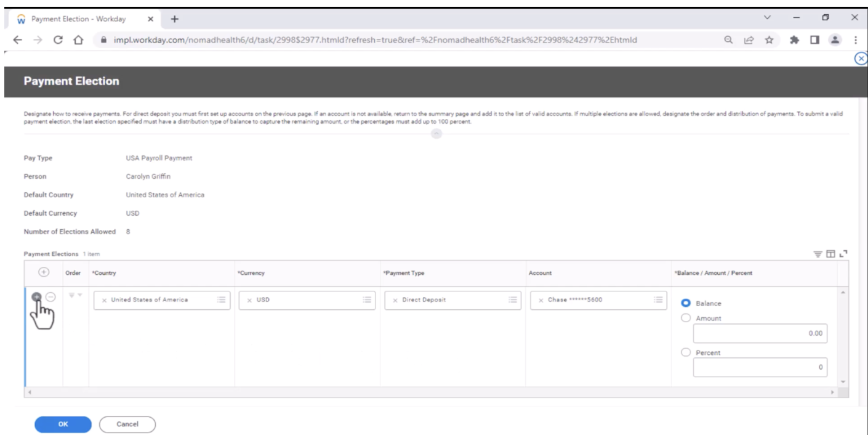This screenshot has height=435, width=868.
Task: Remove USD currency selection
Action: pos(249,301)
